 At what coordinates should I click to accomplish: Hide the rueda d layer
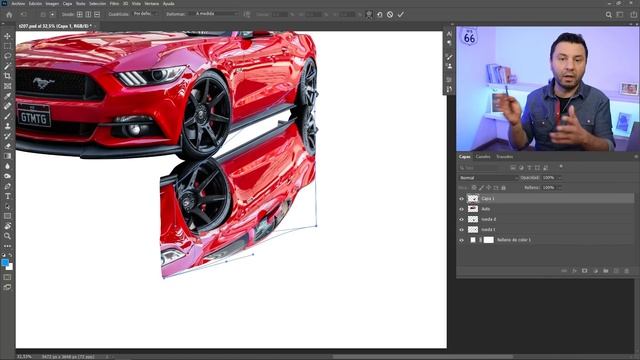[462, 220]
